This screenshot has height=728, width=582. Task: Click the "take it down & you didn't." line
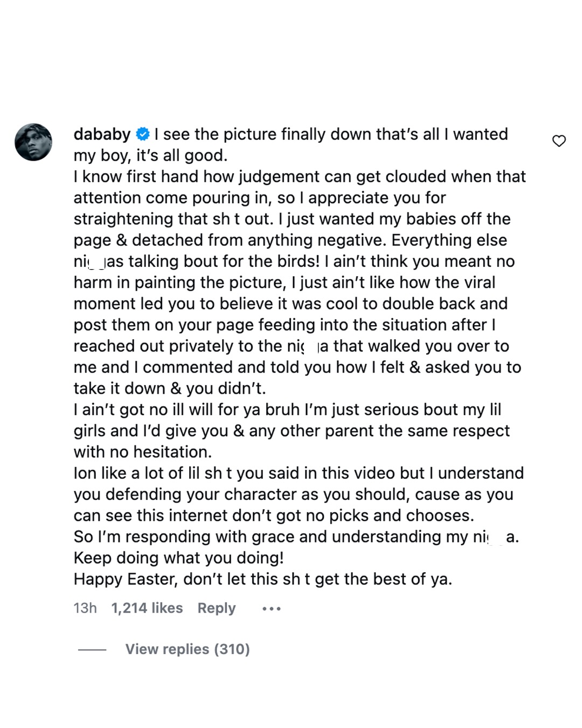pyautogui.click(x=169, y=388)
